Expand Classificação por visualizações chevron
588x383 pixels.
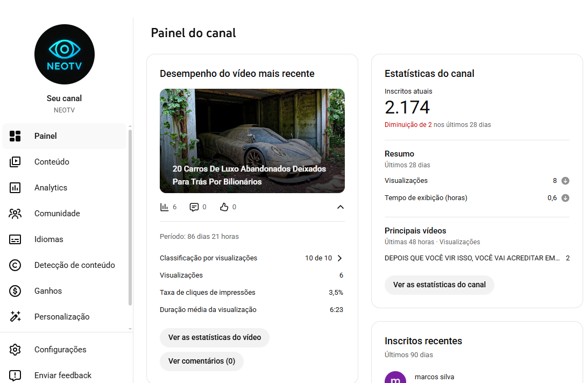339,258
